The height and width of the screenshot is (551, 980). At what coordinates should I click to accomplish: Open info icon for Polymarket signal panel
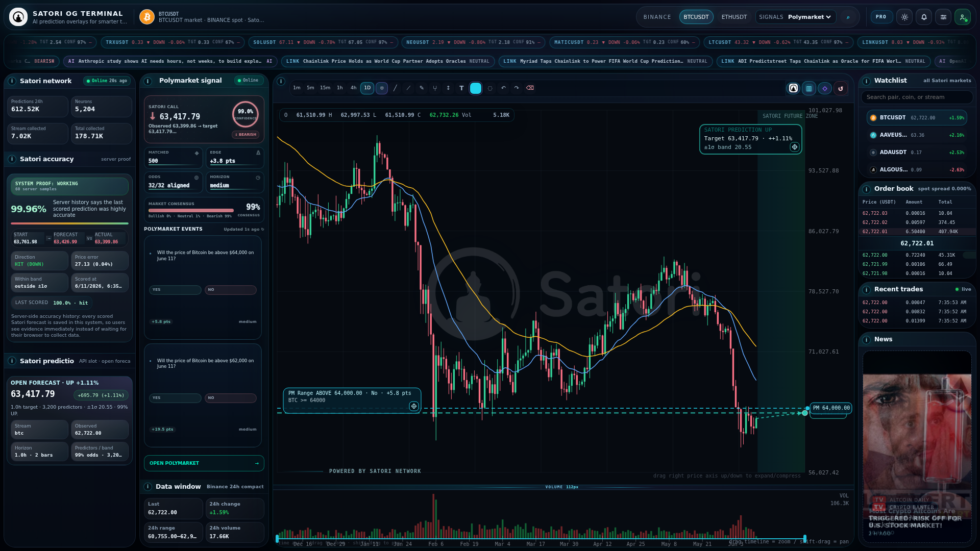[148, 81]
